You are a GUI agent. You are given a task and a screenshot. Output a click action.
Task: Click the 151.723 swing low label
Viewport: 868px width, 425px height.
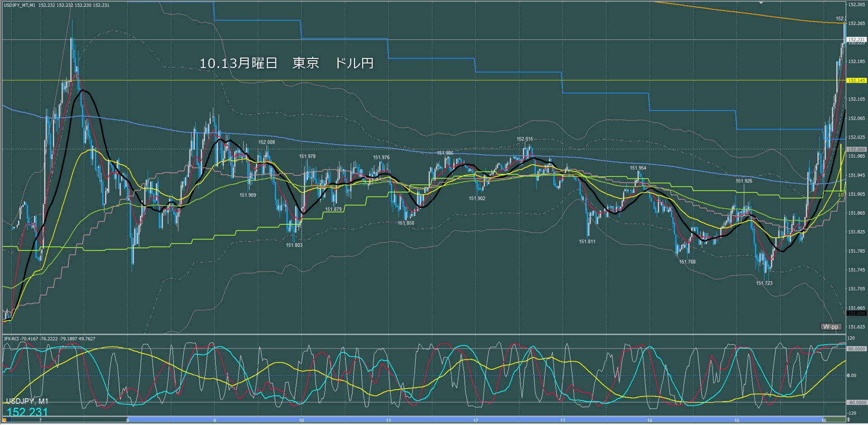764,283
